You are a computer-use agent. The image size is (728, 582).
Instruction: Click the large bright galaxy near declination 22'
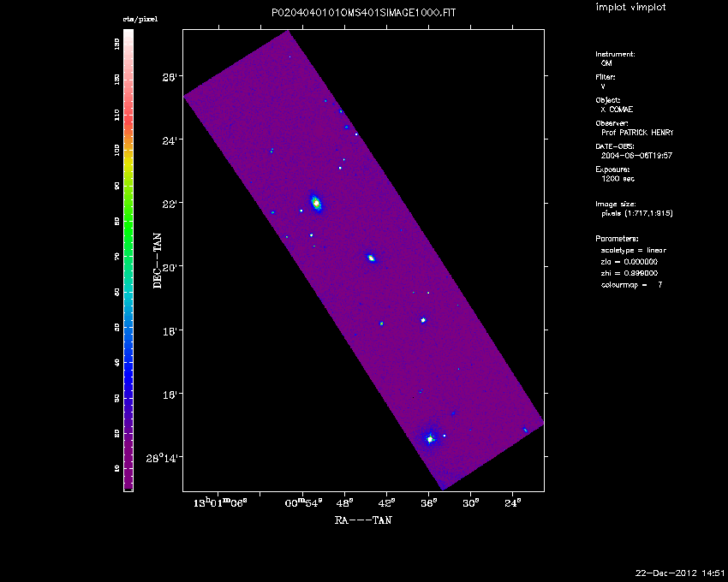tap(316, 202)
